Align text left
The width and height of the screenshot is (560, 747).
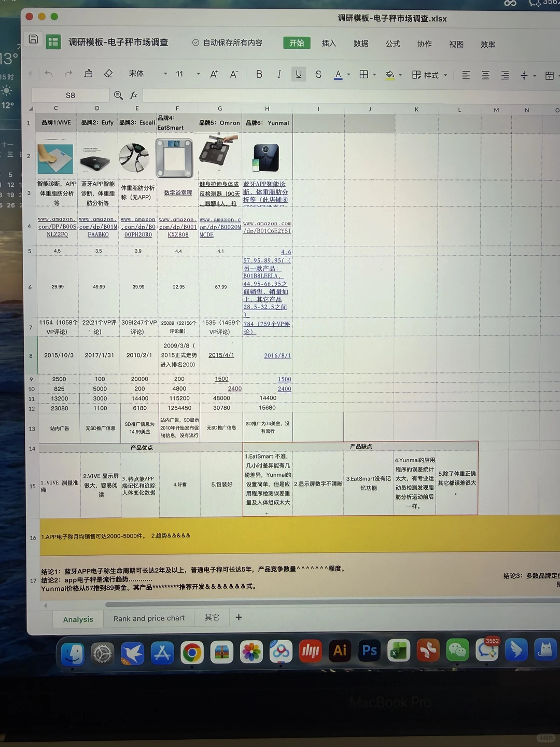point(466,75)
